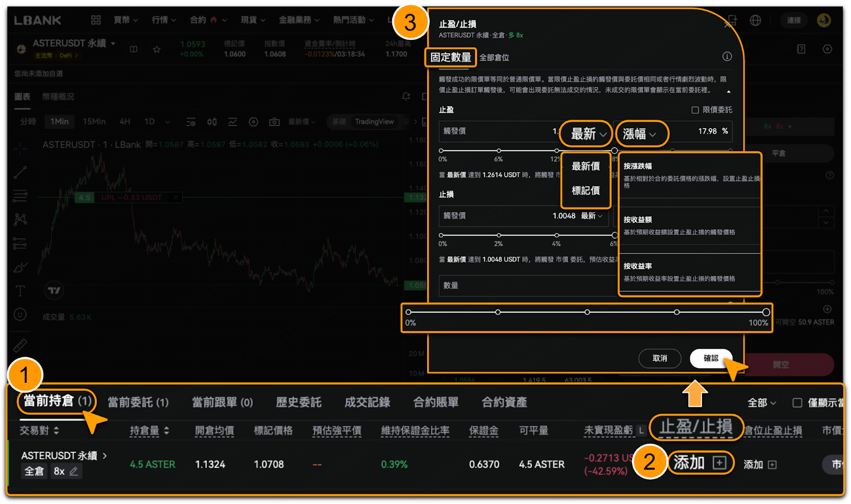
Task: Click the 100% handle on the quantity slider
Action: coord(766,312)
